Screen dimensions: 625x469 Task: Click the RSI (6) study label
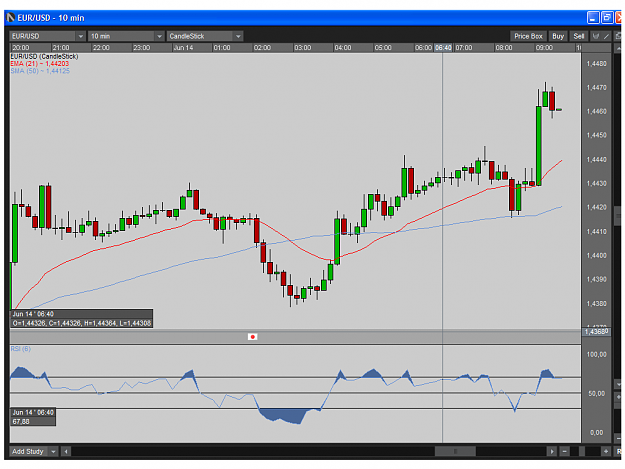pos(20,349)
